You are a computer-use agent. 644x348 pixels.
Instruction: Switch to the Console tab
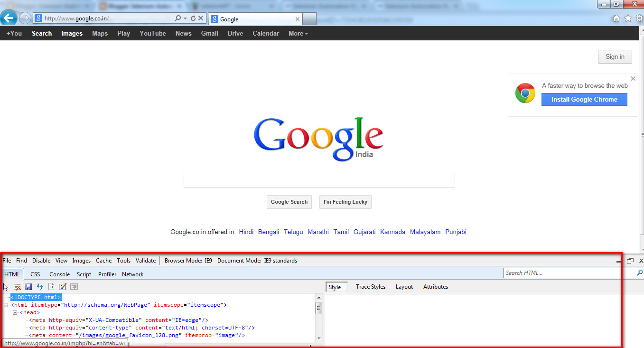coord(60,274)
